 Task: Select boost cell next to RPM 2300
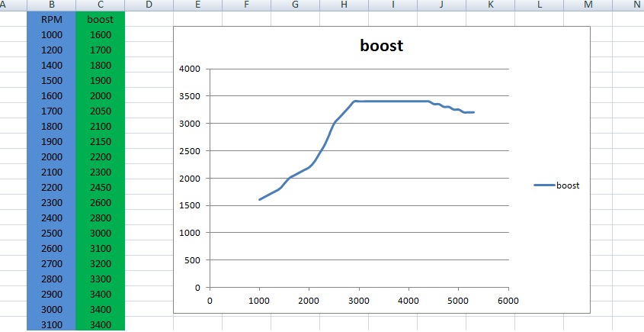[100, 202]
